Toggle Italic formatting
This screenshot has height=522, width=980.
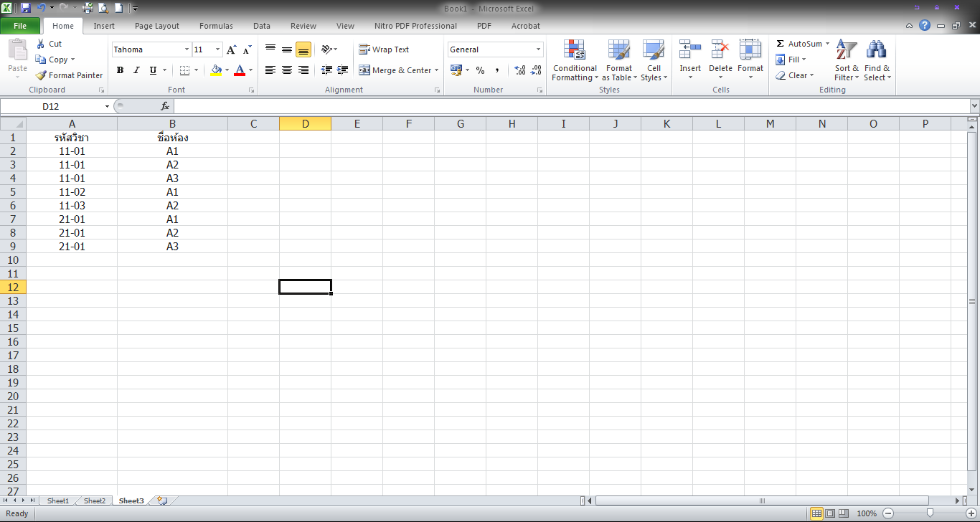(136, 70)
